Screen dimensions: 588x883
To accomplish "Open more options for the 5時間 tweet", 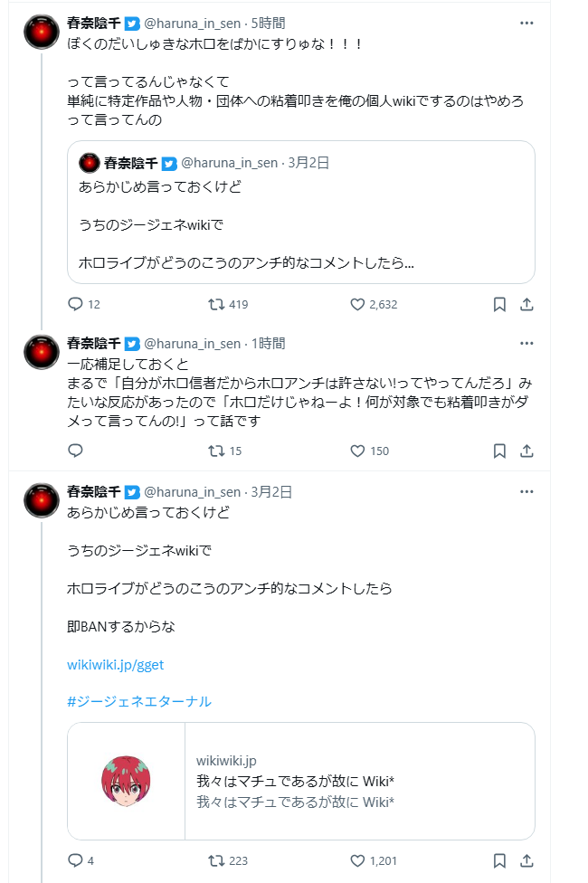I will (x=526, y=23).
